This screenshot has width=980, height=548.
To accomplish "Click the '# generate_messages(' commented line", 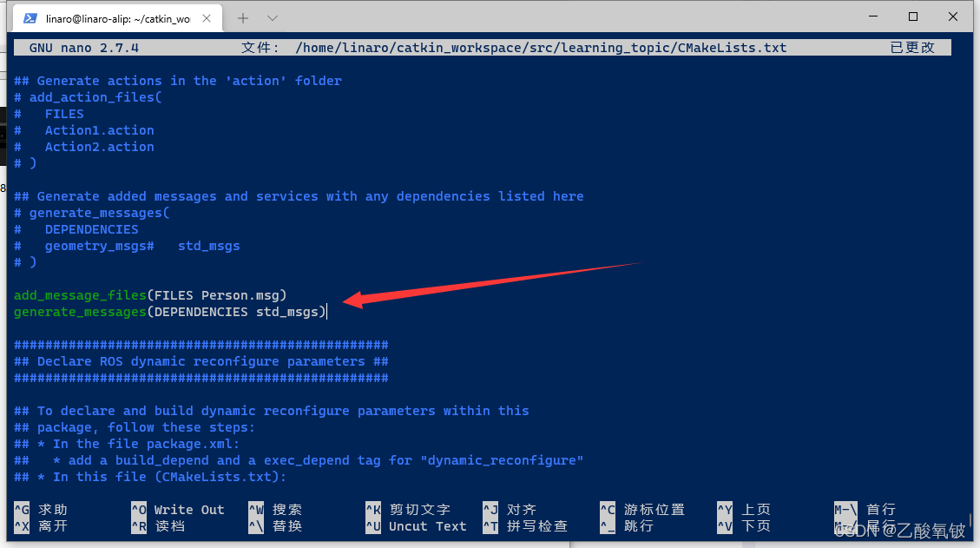I will [91, 213].
